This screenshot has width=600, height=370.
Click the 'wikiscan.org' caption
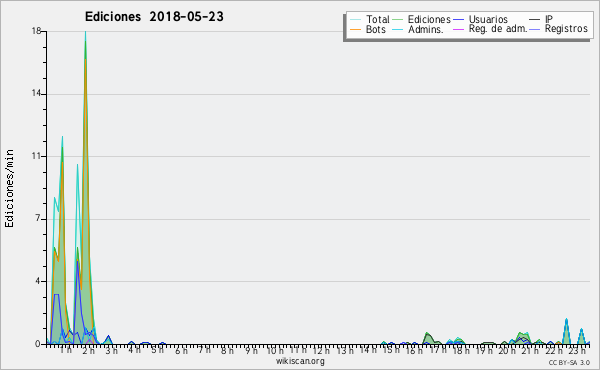300,361
